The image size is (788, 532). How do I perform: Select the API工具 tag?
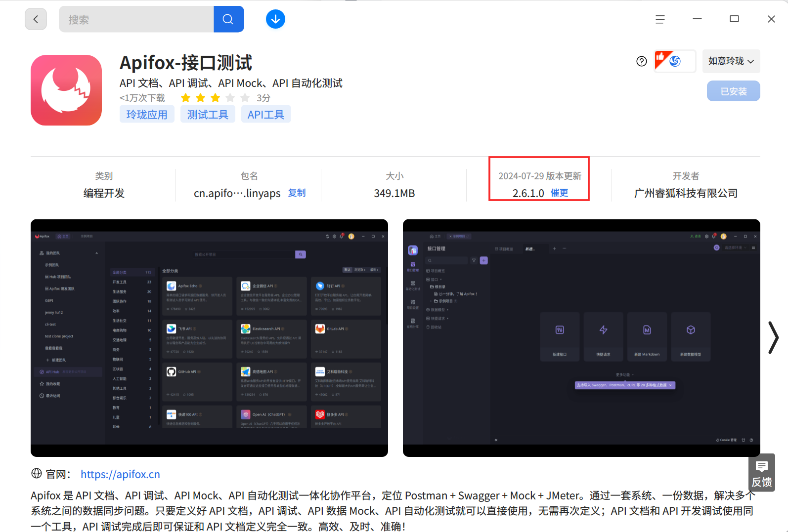[266, 115]
